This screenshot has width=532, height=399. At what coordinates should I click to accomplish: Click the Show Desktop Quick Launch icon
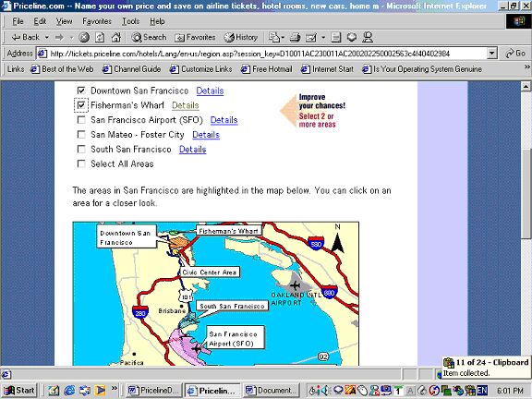coord(54,391)
